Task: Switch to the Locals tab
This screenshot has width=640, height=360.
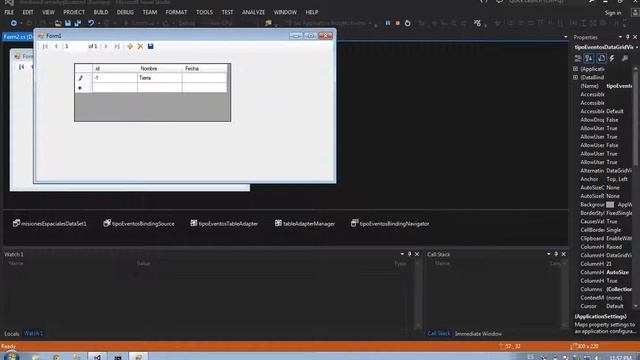Action: click(x=12, y=334)
